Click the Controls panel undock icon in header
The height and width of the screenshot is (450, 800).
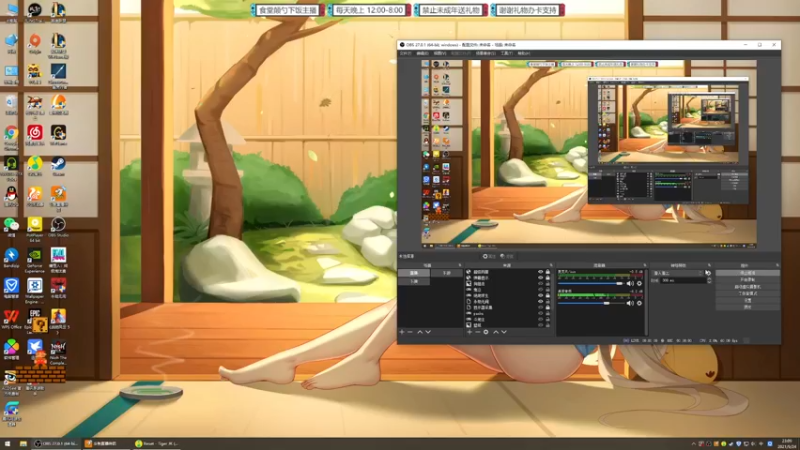777,265
